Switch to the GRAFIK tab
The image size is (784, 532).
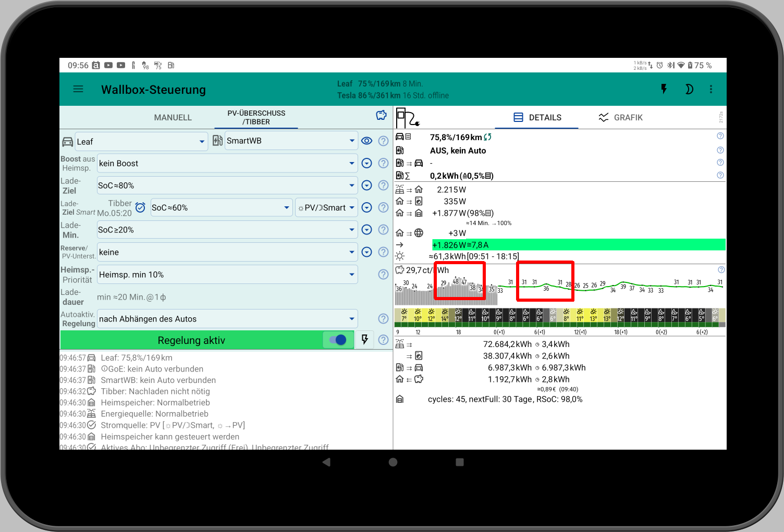pyautogui.click(x=621, y=117)
